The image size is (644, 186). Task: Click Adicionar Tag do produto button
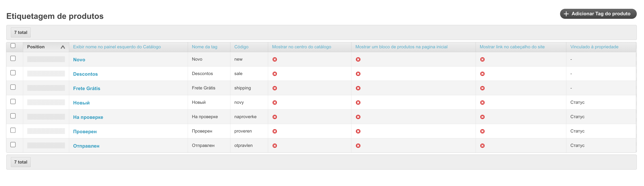pyautogui.click(x=598, y=14)
